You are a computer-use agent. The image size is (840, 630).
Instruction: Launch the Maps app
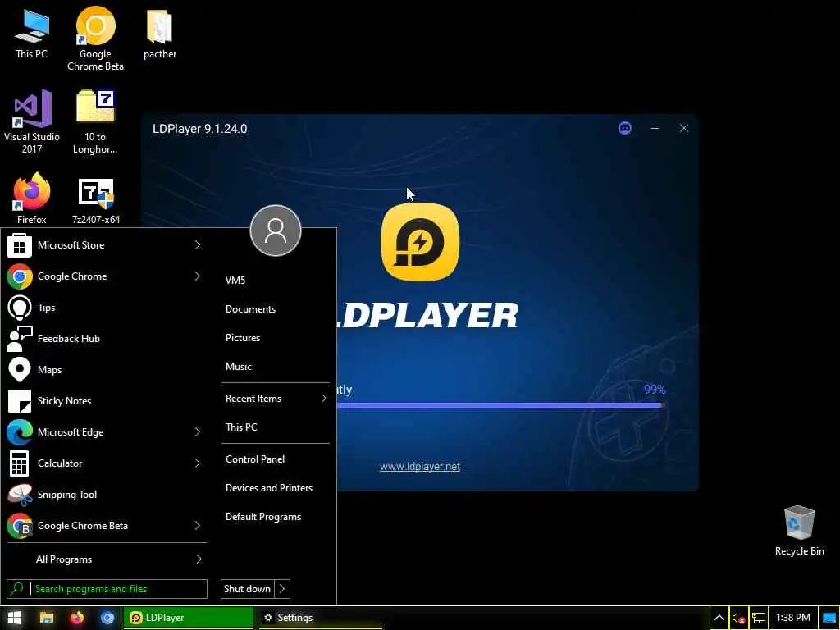pyautogui.click(x=105, y=370)
